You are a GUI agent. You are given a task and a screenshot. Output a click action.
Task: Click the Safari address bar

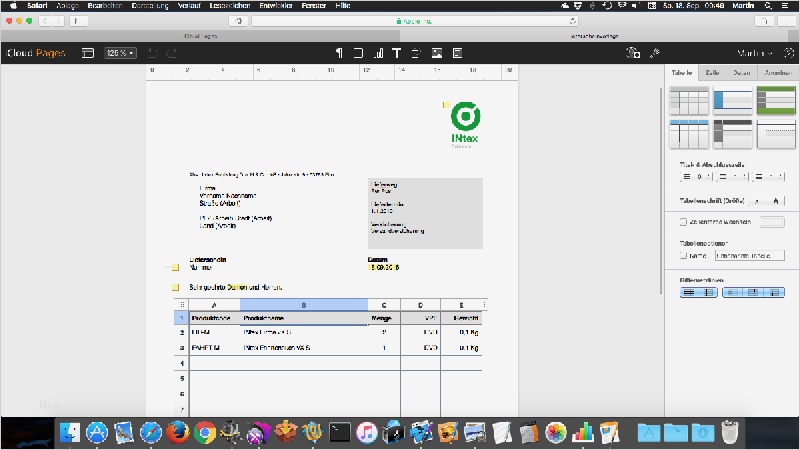[x=414, y=21]
